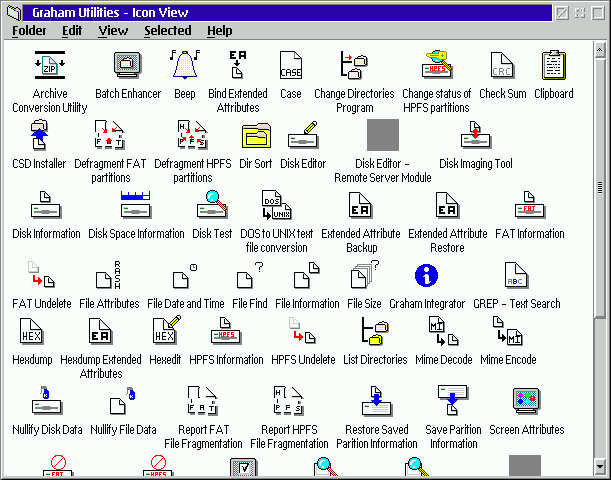The width and height of the screenshot is (611, 480).
Task: Click the window system menu icon in title bar
Action: click(x=9, y=11)
